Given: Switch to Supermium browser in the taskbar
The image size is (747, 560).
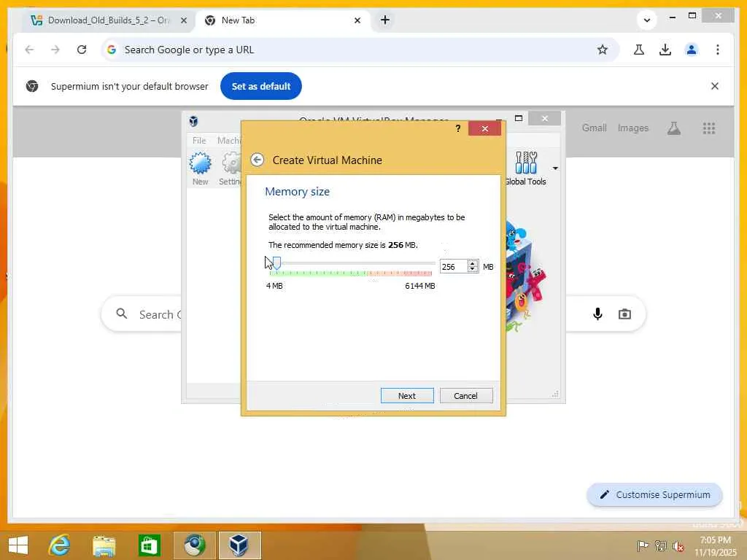Looking at the screenshot, I should [194, 545].
